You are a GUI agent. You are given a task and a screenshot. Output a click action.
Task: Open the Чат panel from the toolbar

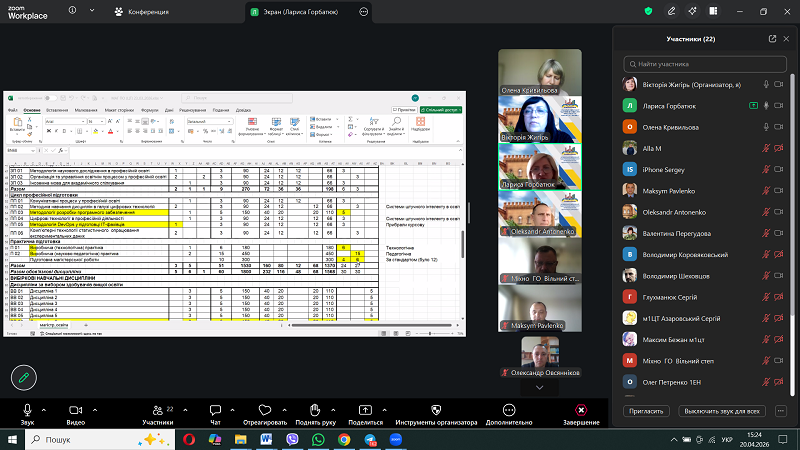click(x=214, y=413)
